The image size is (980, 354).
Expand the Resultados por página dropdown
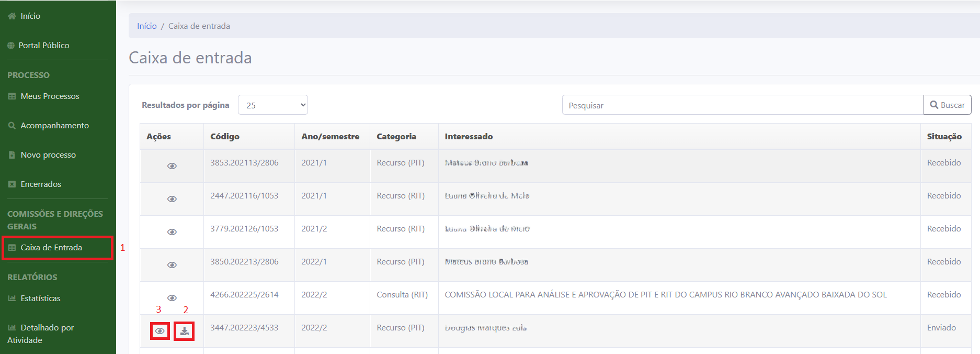click(x=272, y=105)
